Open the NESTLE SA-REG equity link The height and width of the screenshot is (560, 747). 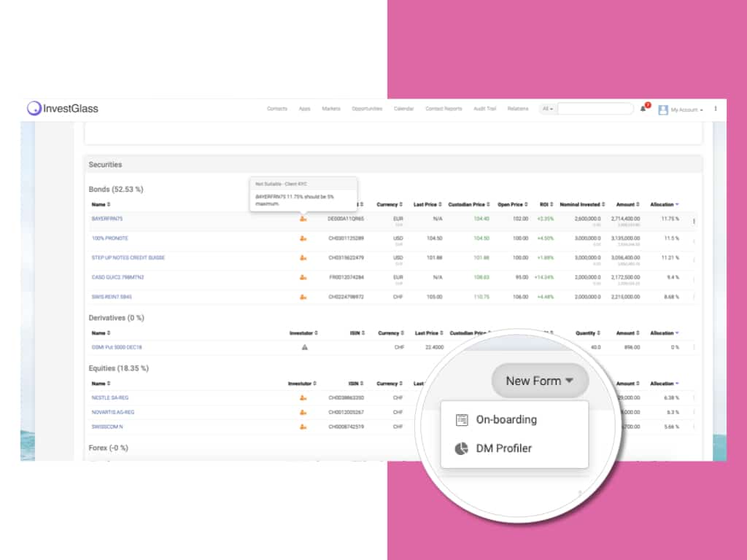point(110,398)
